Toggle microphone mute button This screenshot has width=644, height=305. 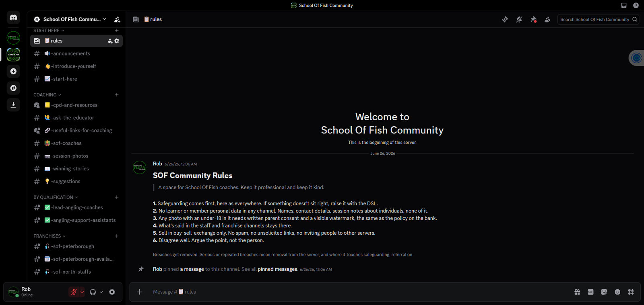tap(74, 292)
